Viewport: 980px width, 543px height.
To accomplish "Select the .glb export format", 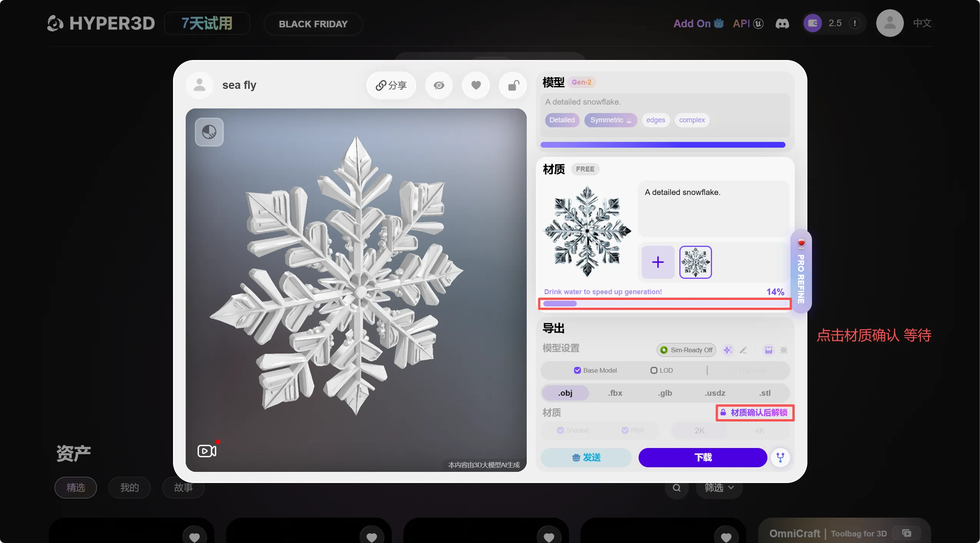I will click(665, 393).
